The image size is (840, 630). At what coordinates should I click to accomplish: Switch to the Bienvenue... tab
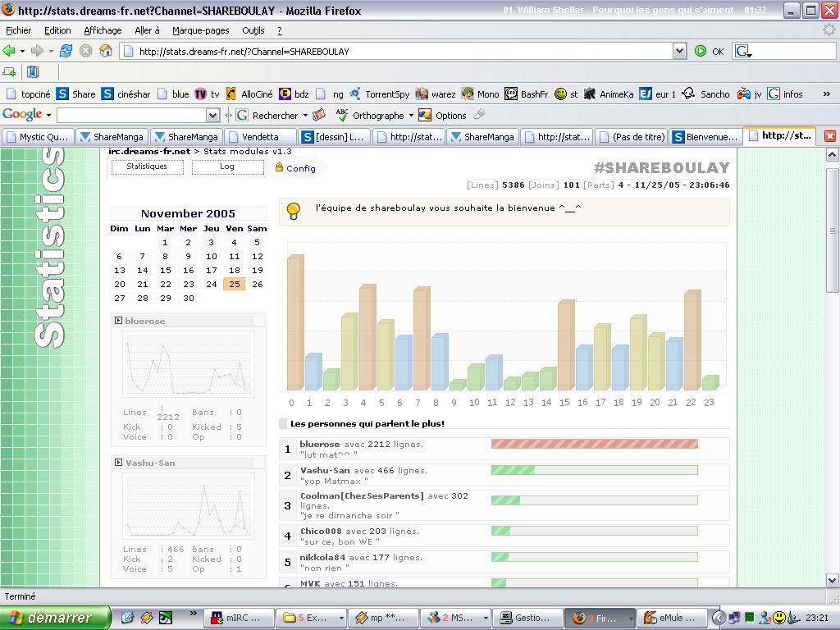coord(706,137)
